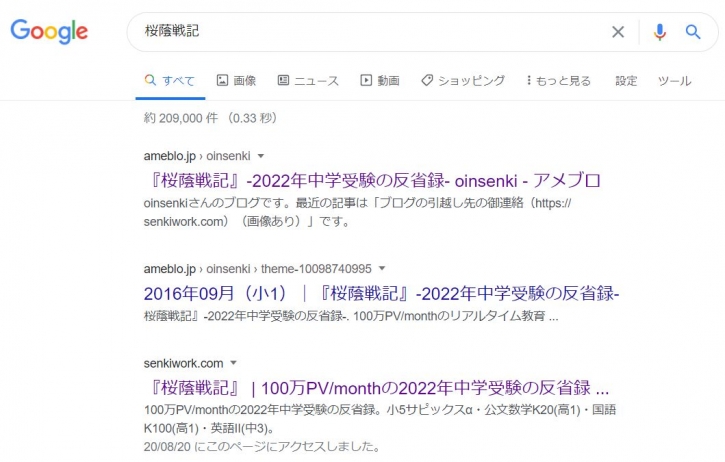The image size is (725, 462).
Task: Click the blue magnifier search button
Action: pyautogui.click(x=693, y=32)
